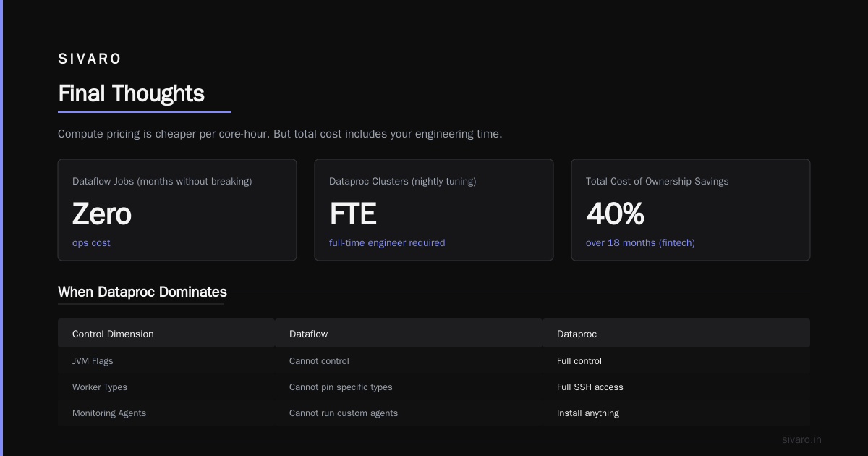Select the Final Thoughts heading
Viewport: 868px width, 456px height.
point(131,93)
